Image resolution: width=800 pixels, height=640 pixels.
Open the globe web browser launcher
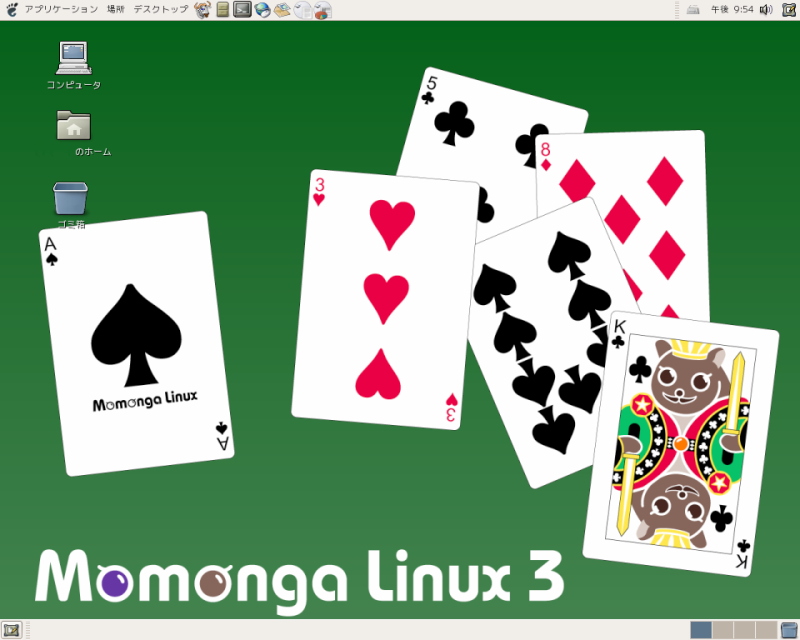[262, 10]
